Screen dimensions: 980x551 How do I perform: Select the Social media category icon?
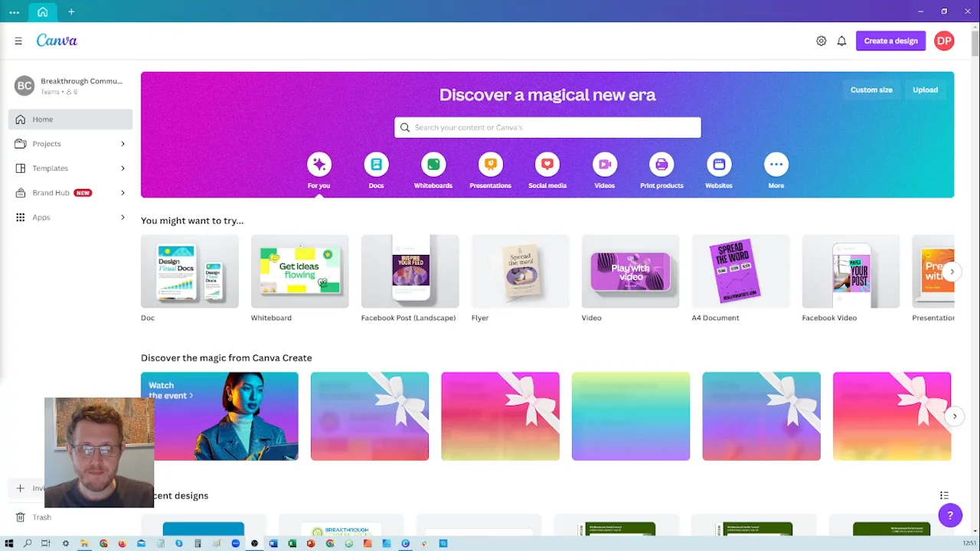(x=547, y=164)
